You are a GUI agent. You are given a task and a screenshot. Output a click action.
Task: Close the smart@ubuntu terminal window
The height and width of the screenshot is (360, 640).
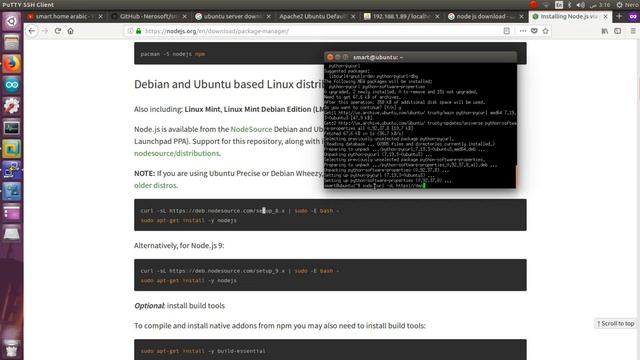tap(330, 57)
